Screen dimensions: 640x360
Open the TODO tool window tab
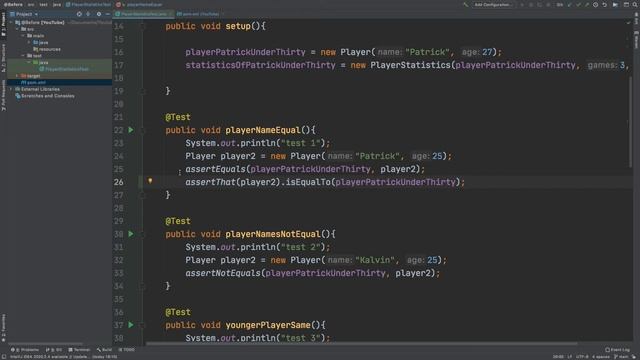[x=127, y=350]
